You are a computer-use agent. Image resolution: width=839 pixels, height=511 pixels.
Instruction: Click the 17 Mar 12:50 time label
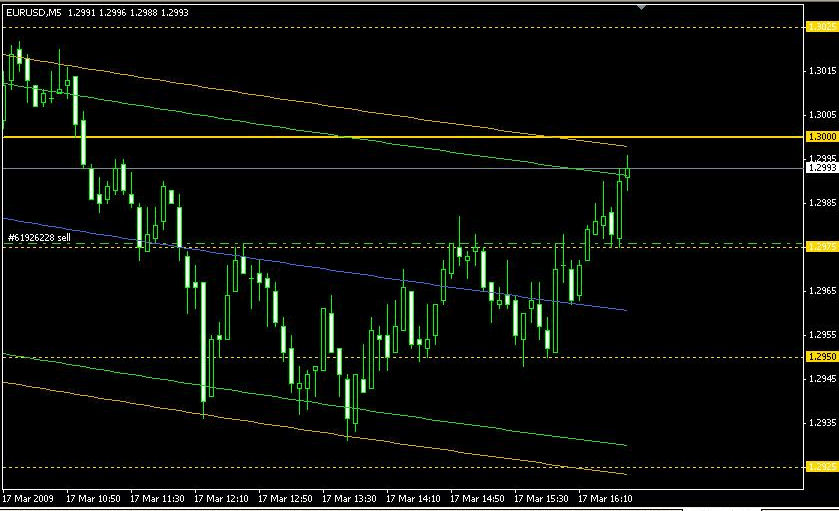pyautogui.click(x=285, y=499)
